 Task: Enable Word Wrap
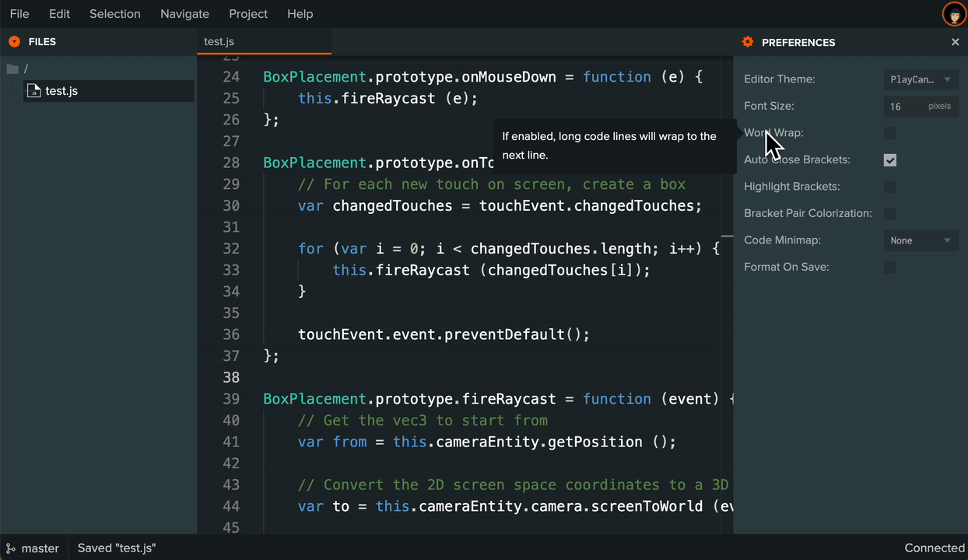(889, 133)
